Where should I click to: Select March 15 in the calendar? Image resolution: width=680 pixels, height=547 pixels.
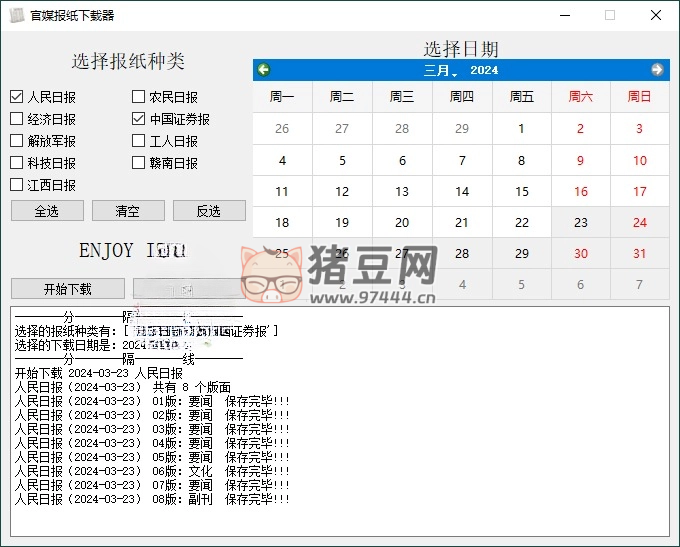tap(521, 192)
